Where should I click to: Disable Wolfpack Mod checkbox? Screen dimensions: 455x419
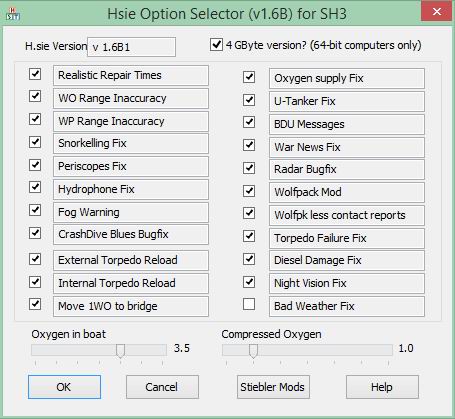click(x=249, y=191)
